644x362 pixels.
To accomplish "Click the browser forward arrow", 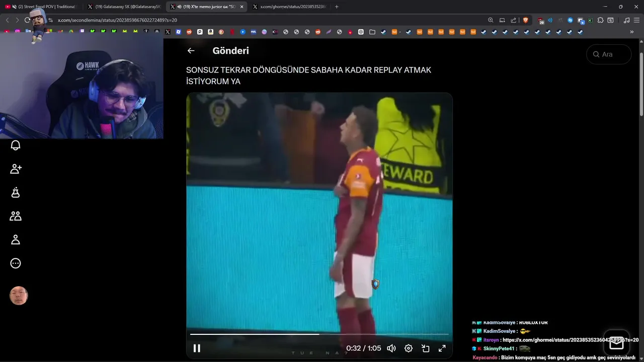I will pyautogui.click(x=17, y=20).
